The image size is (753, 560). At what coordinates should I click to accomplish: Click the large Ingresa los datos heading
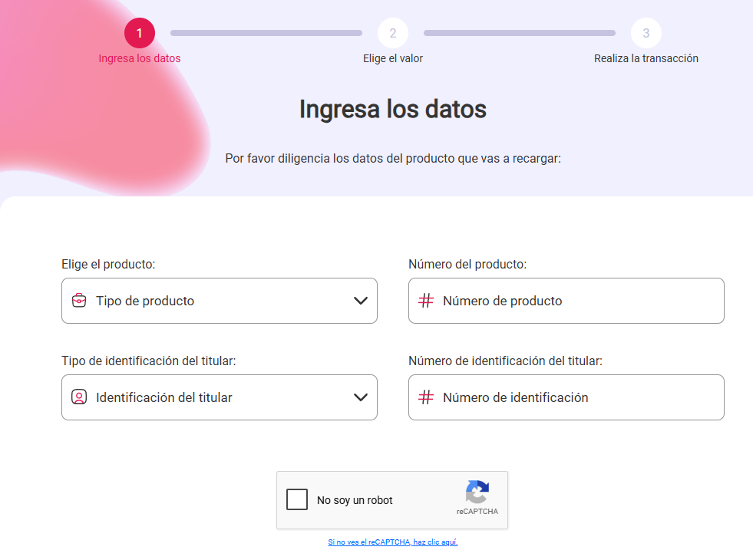(x=393, y=109)
